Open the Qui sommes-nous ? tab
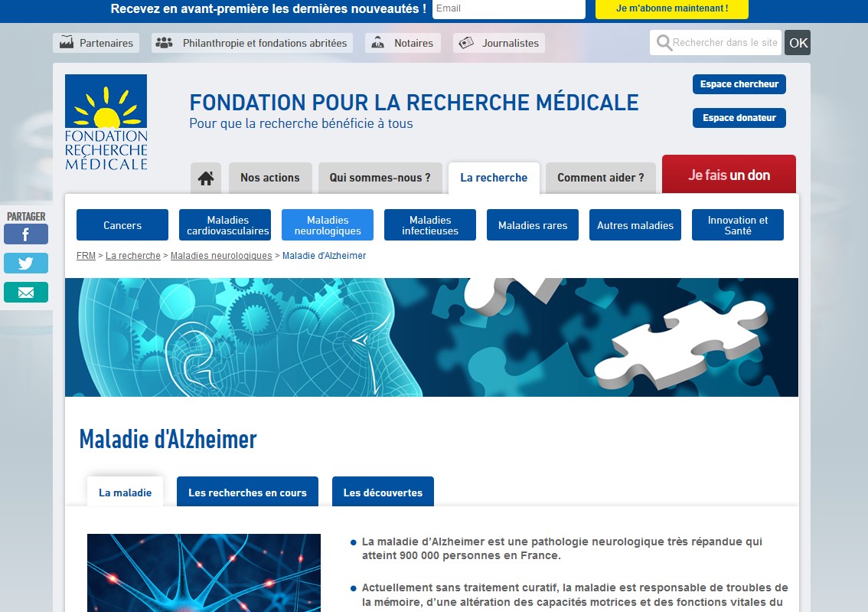868x612 pixels. point(380,178)
